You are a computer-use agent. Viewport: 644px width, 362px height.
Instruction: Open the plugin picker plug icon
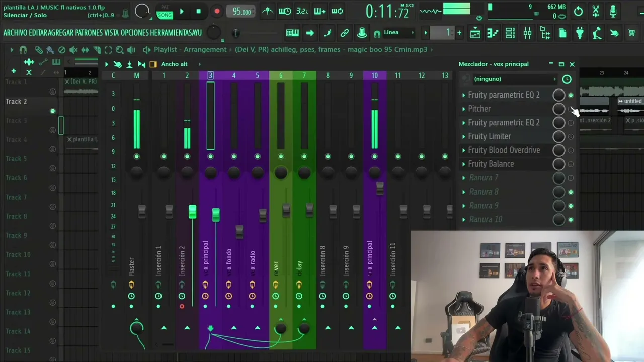click(580, 33)
